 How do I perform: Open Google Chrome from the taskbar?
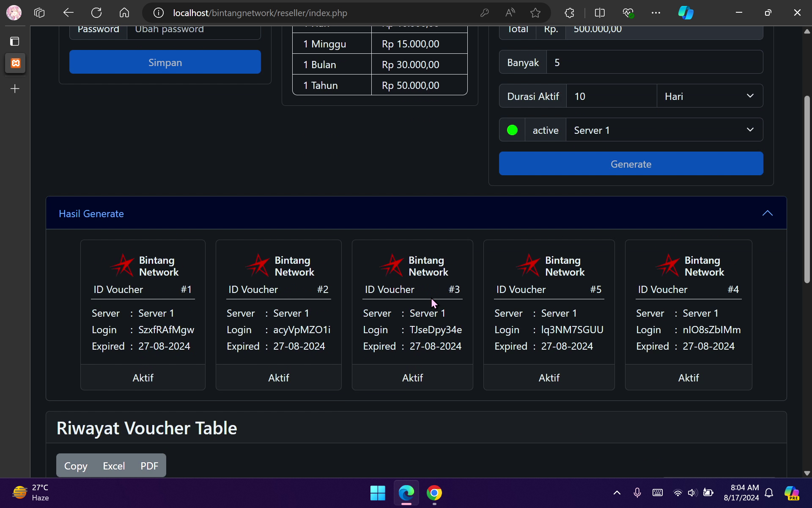point(434,493)
